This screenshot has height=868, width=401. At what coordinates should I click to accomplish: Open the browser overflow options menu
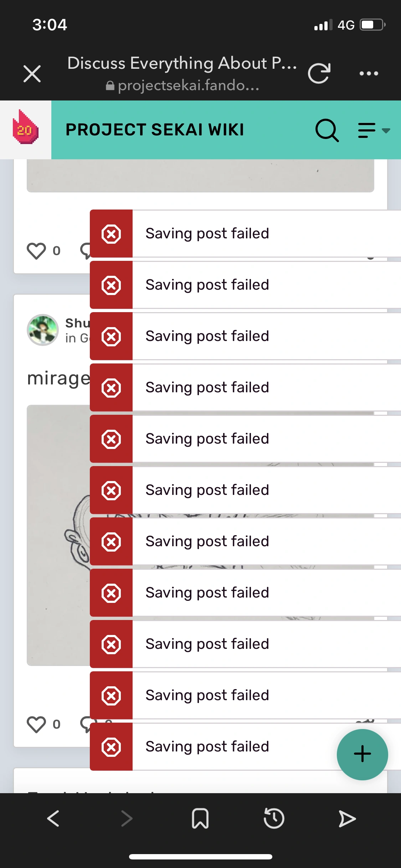click(369, 73)
